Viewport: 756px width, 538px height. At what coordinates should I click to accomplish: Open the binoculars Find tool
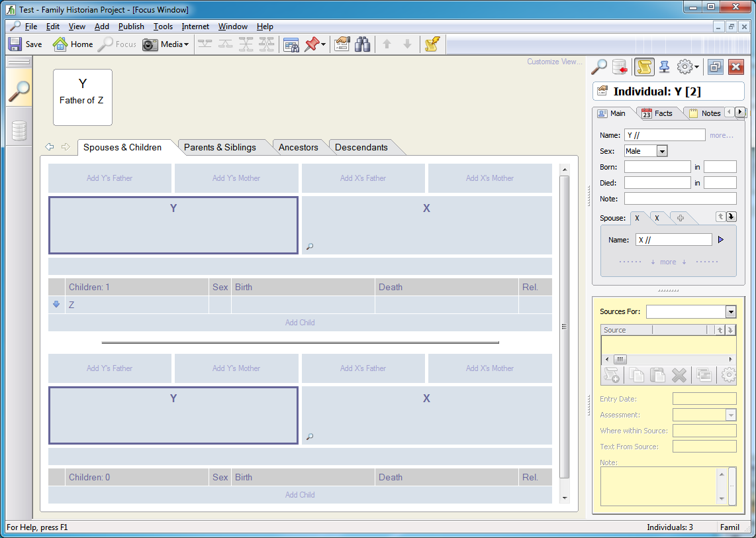362,44
